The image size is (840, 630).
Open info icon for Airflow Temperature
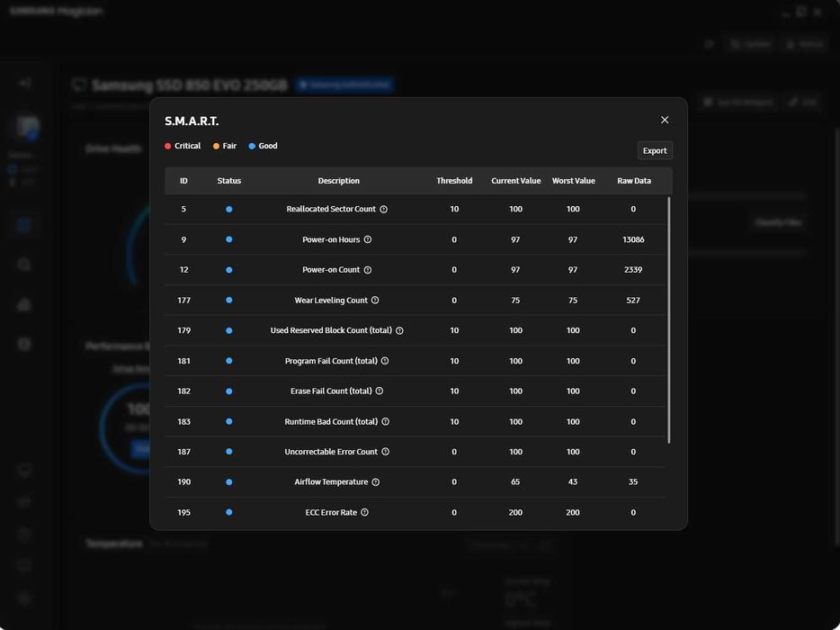[376, 482]
